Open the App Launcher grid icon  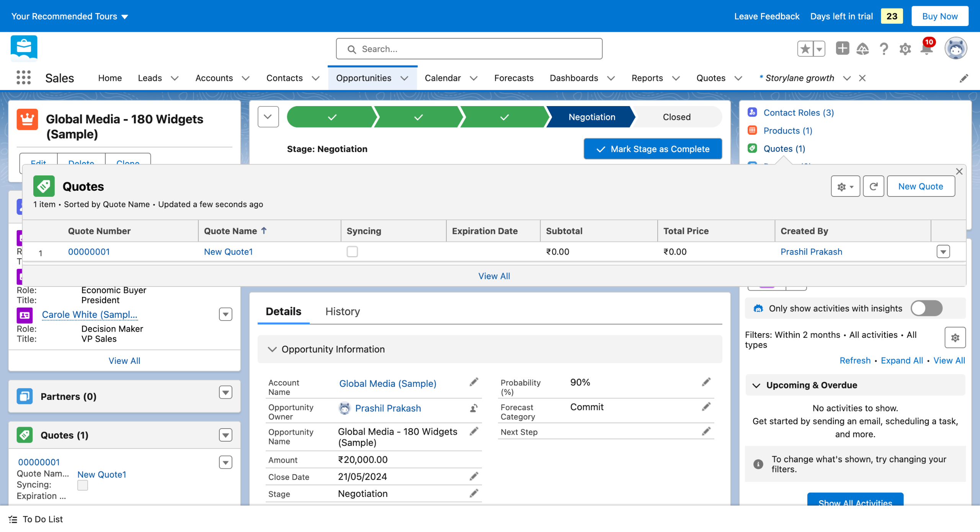[x=23, y=78]
